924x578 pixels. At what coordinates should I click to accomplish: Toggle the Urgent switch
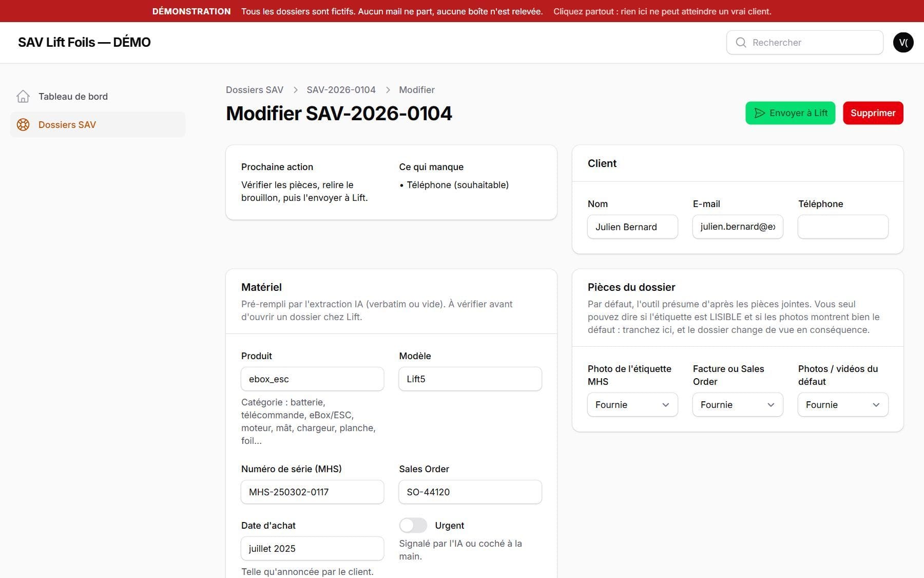tap(413, 525)
